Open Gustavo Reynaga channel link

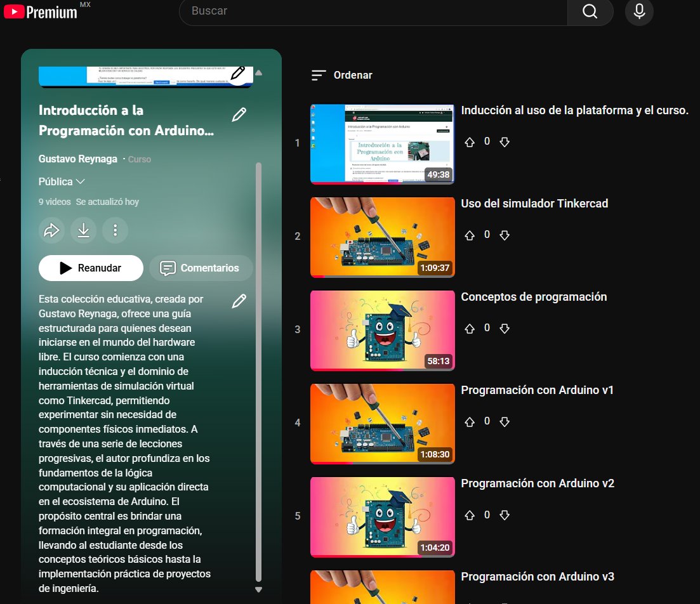(77, 159)
